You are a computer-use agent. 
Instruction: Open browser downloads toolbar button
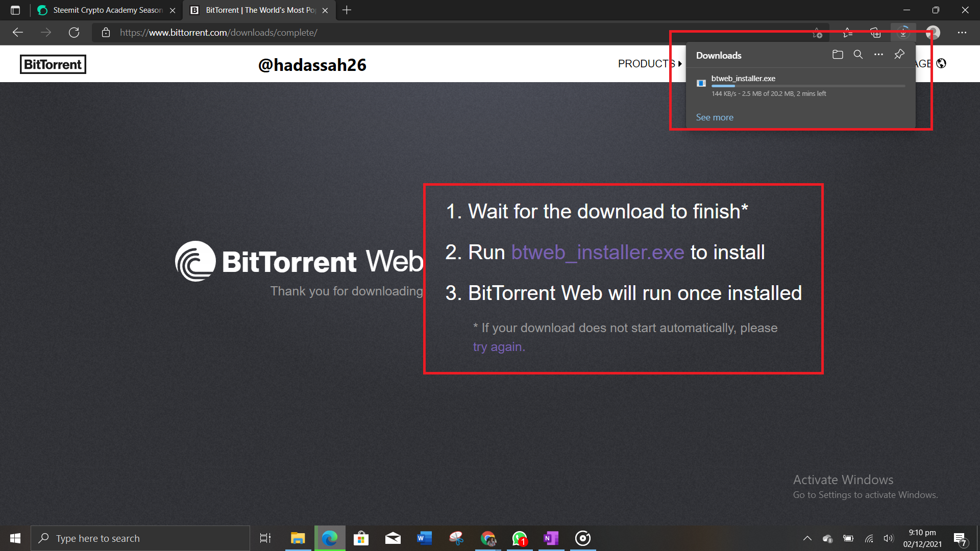(x=903, y=33)
